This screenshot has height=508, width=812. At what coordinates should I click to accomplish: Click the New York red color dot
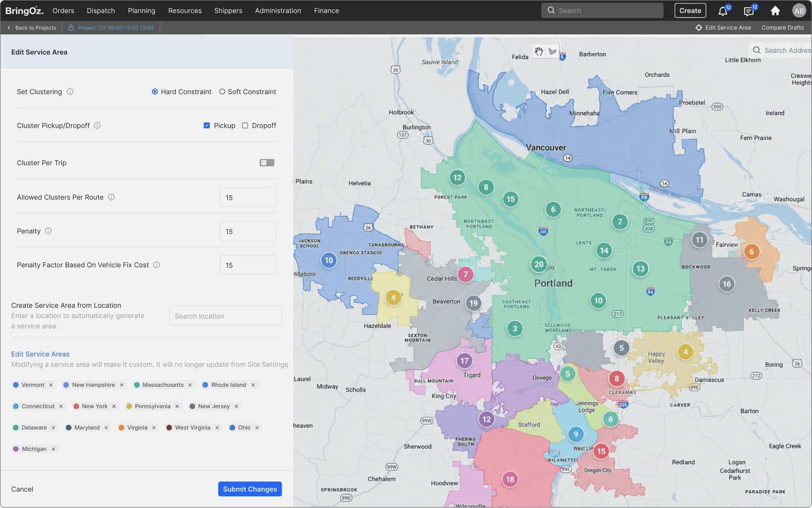point(76,406)
